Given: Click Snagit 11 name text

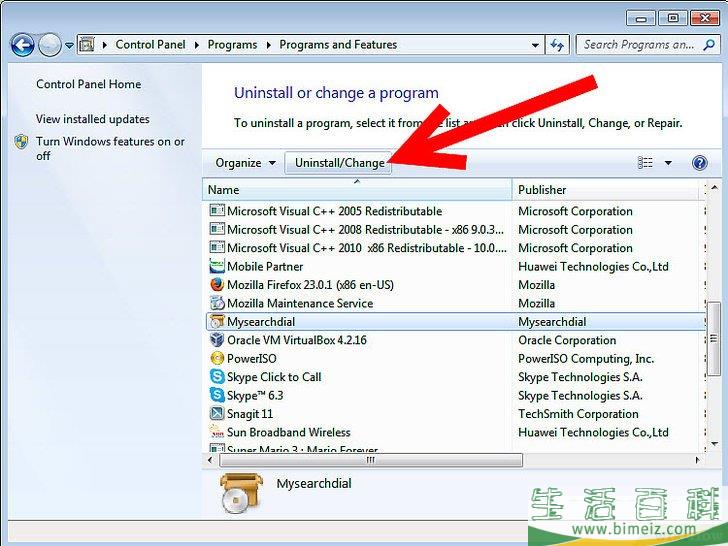Looking at the screenshot, I should coord(250,414).
